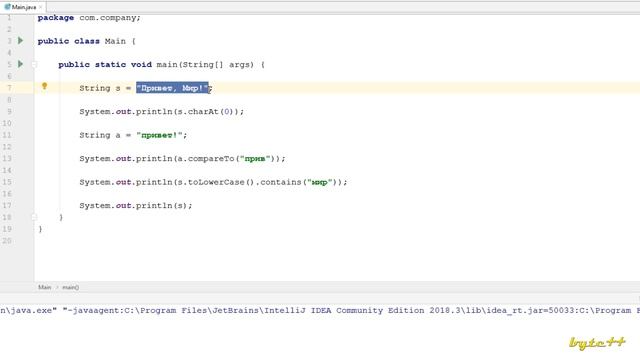
Task: Run main method using gutter arrow on line 5
Action: pos(20,64)
